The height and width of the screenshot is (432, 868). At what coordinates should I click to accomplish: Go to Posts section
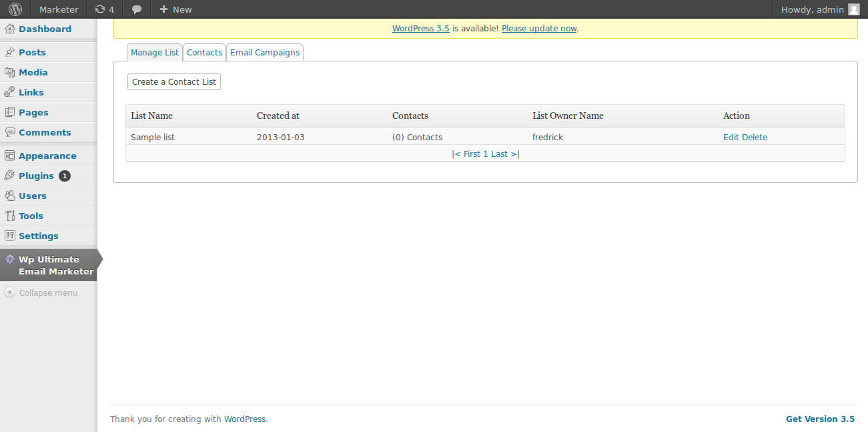(32, 52)
